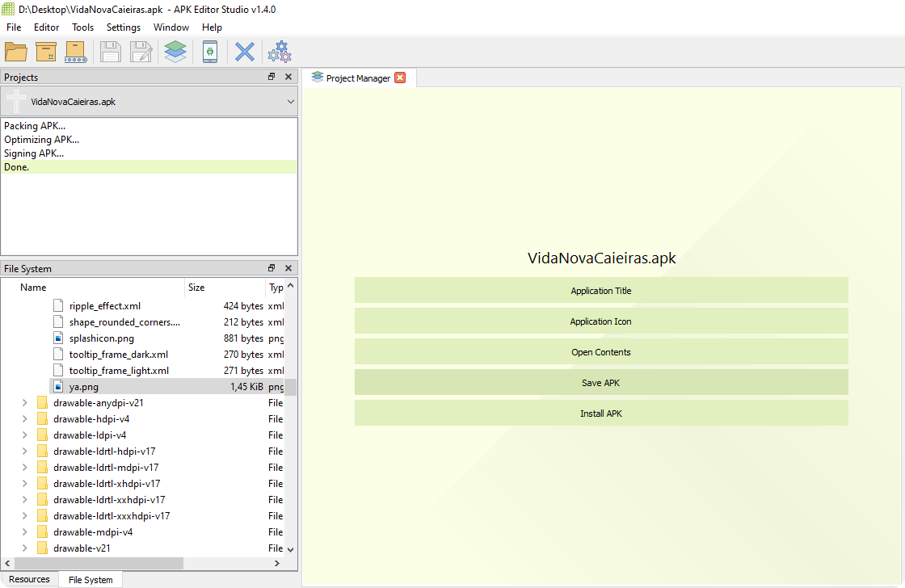Click the Application Icon button
Screen dimensions: 905x588
(x=600, y=321)
